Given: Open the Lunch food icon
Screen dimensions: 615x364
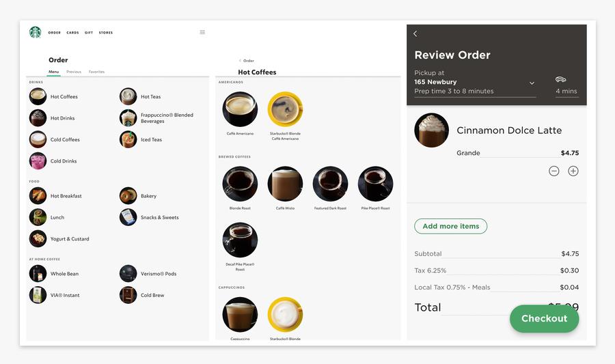Looking at the screenshot, I should click(x=38, y=217).
